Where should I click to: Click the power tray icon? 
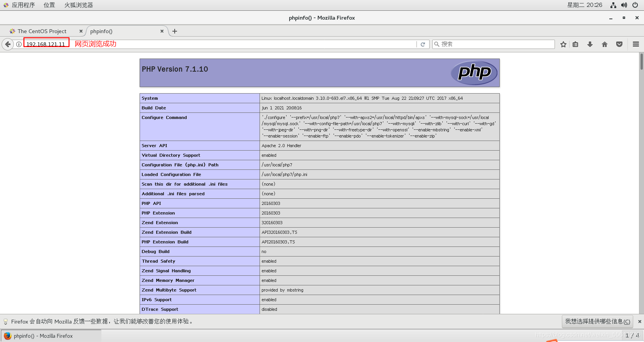(635, 5)
